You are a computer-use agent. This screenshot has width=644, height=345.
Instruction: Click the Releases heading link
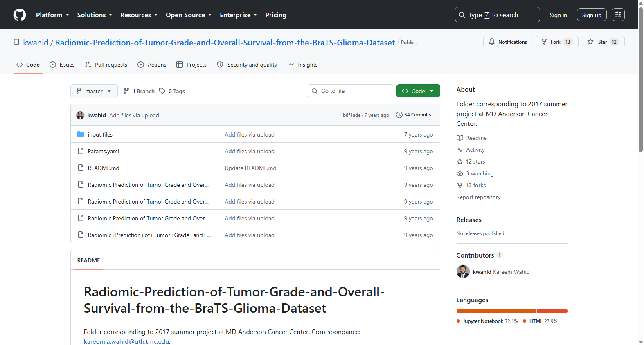469,220
